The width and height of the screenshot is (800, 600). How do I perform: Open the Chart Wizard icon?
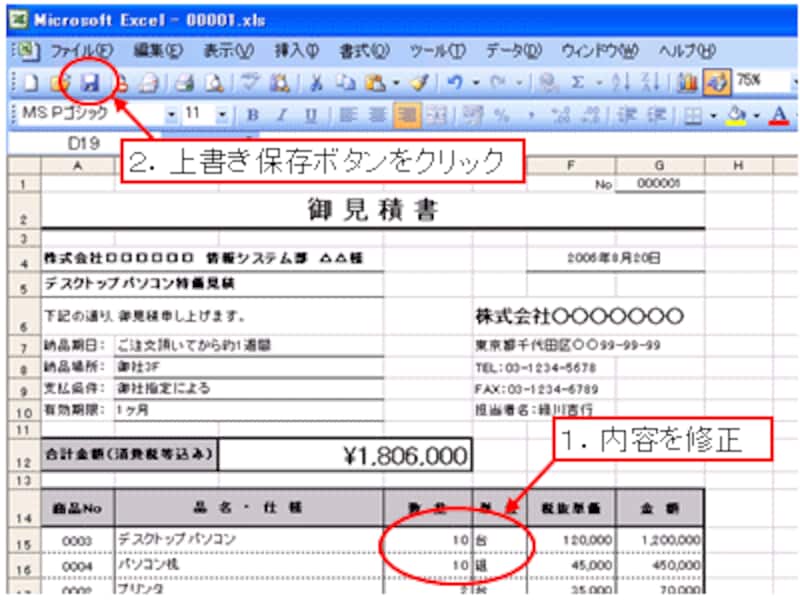pyautogui.click(x=687, y=83)
